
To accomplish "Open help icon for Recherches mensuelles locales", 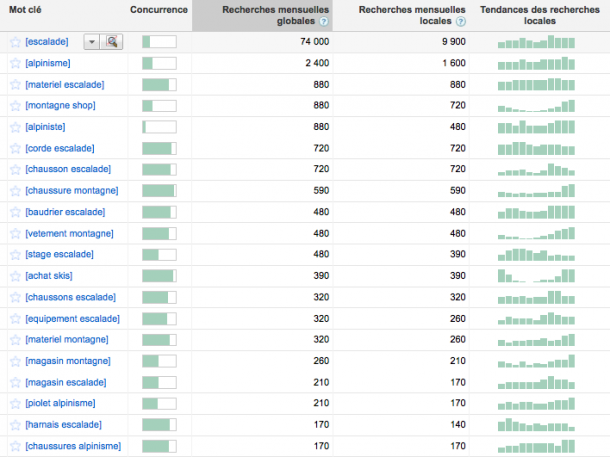I will (461, 21).
